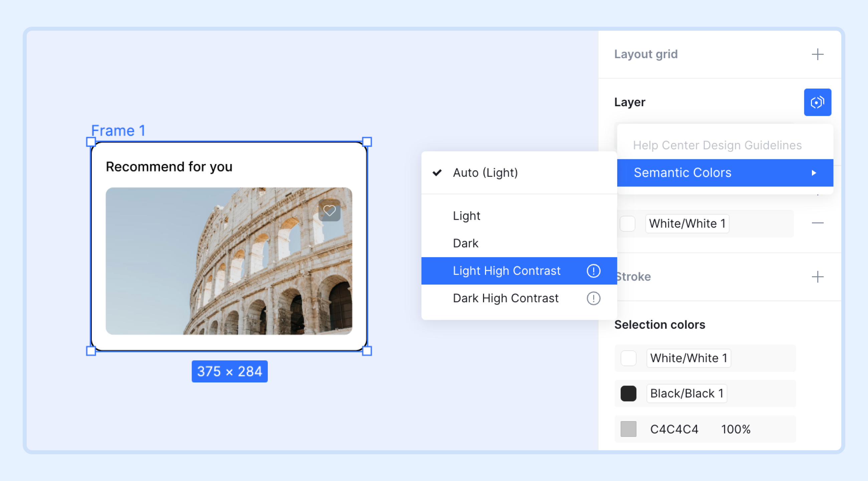Click the 100% opacity field
The height and width of the screenshot is (481, 868).
coord(735,429)
